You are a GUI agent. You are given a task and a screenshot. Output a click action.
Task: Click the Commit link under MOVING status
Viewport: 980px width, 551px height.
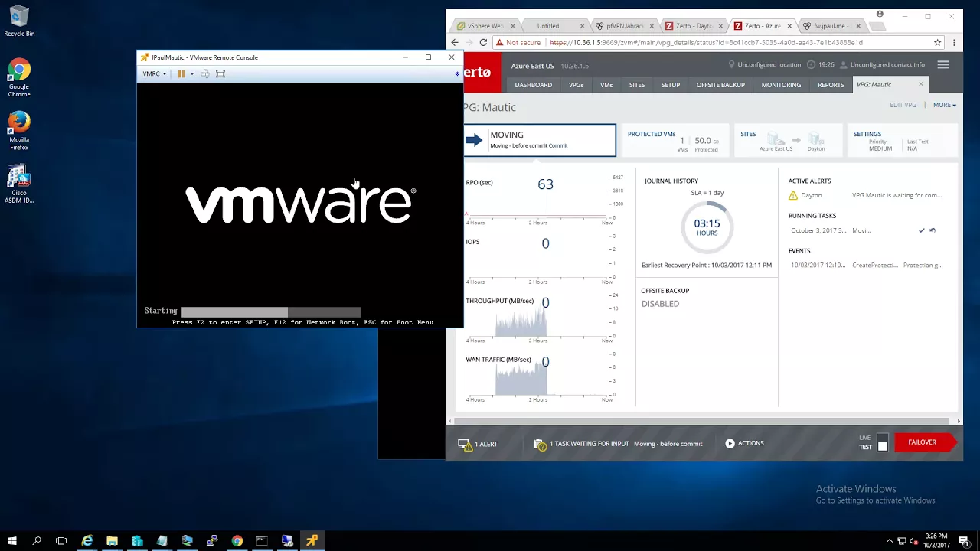[558, 145]
